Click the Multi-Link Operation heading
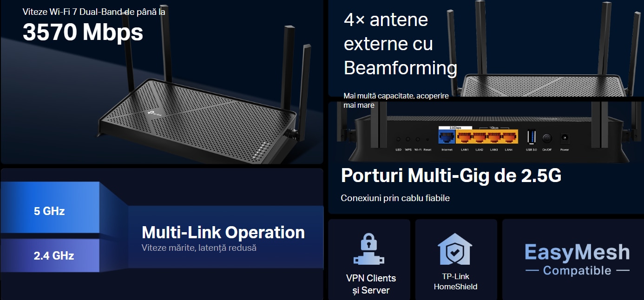The image size is (644, 300). tap(223, 232)
